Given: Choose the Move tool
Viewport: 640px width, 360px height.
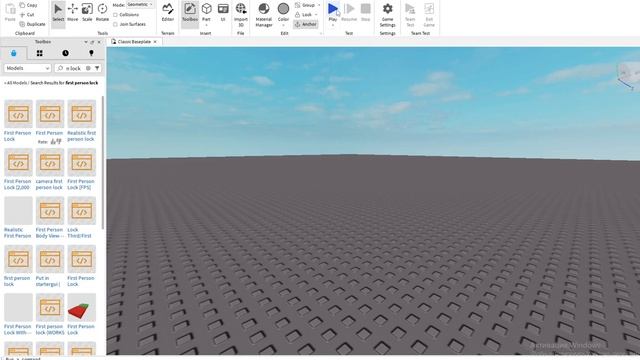Looking at the screenshot, I should coord(73,12).
